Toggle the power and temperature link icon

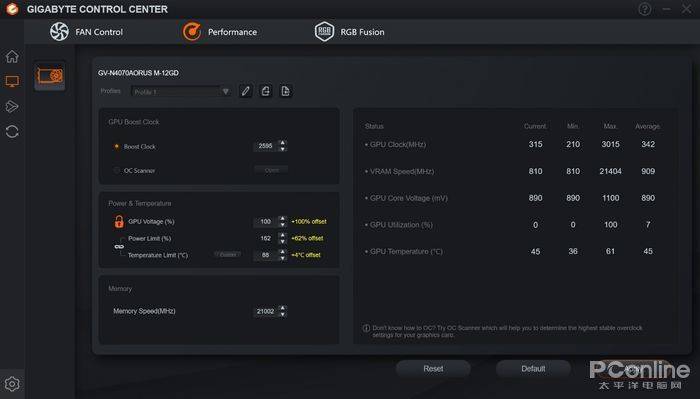119,247
